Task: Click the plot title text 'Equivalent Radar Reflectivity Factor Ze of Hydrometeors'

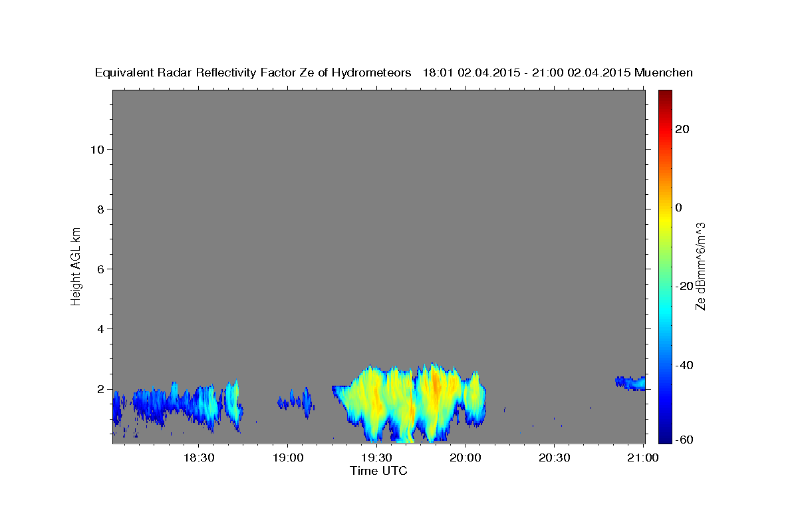Action: click(253, 72)
